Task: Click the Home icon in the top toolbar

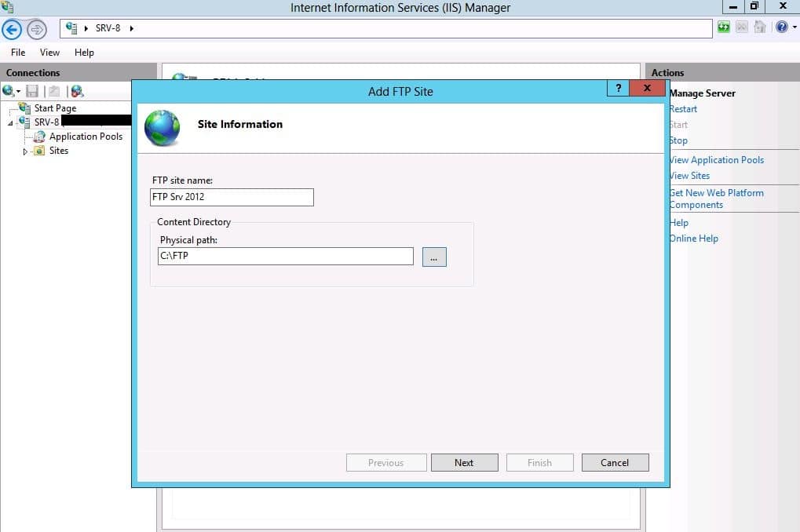Action: [760, 27]
